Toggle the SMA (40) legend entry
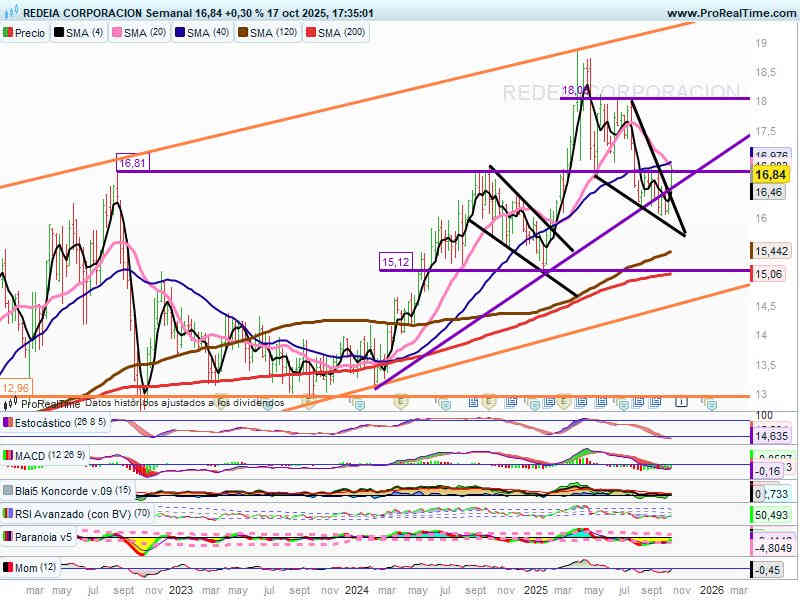This screenshot has height=600, width=800. tap(204, 33)
